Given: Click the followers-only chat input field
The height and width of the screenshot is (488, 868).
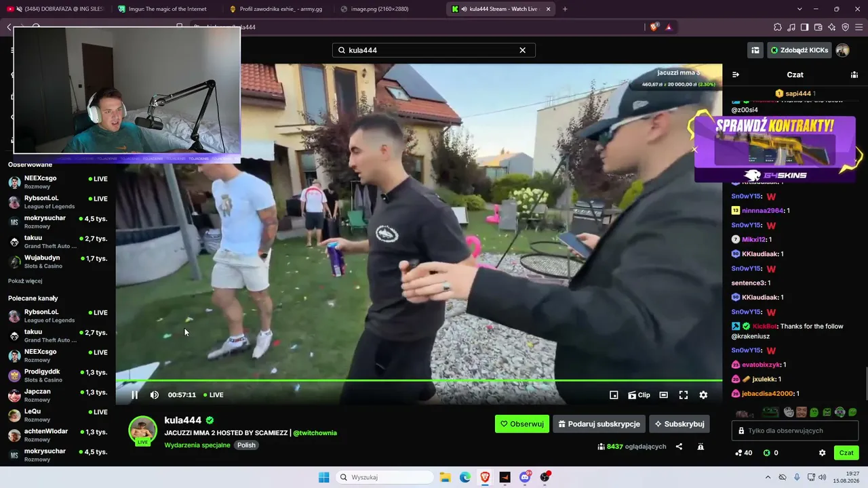Looking at the screenshot, I should click(x=795, y=430).
